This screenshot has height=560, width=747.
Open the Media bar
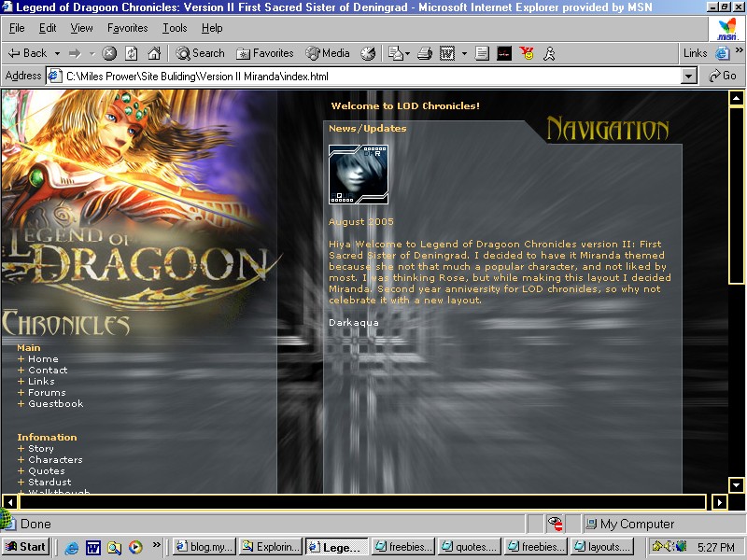point(328,53)
